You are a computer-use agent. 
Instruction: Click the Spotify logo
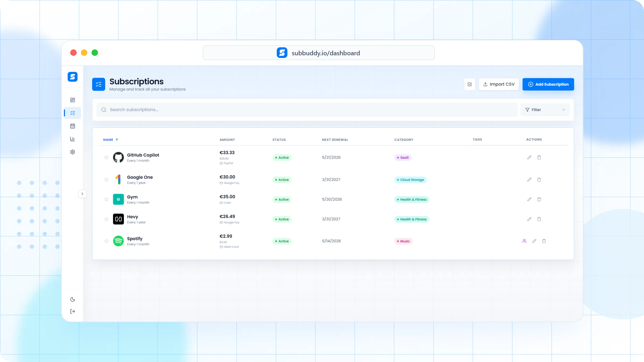118,241
